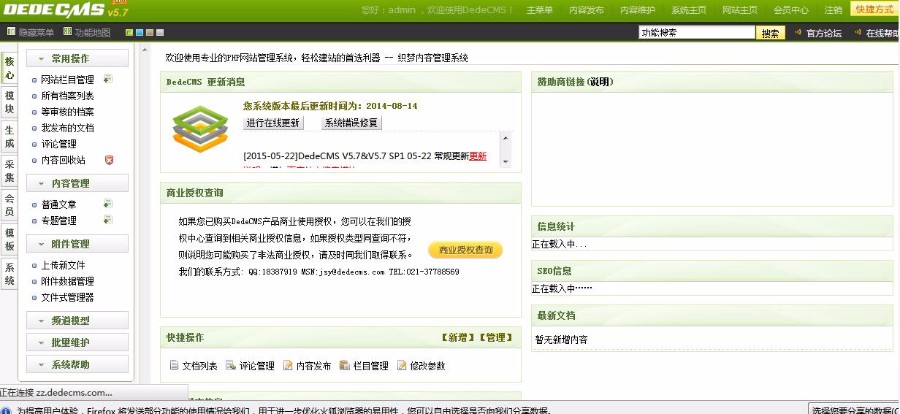Screen dimensions: 900x414
Task: Select the gray skin color swatch
Action: pyautogui.click(x=160, y=33)
